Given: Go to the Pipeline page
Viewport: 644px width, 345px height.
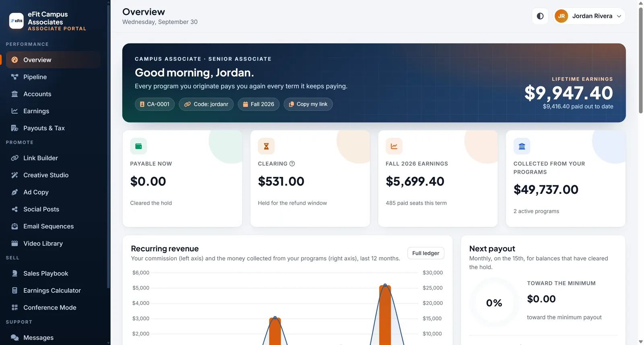Looking at the screenshot, I should coord(53,77).
